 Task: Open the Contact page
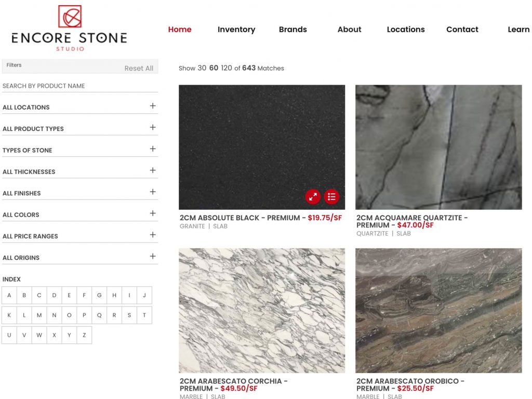tap(462, 30)
